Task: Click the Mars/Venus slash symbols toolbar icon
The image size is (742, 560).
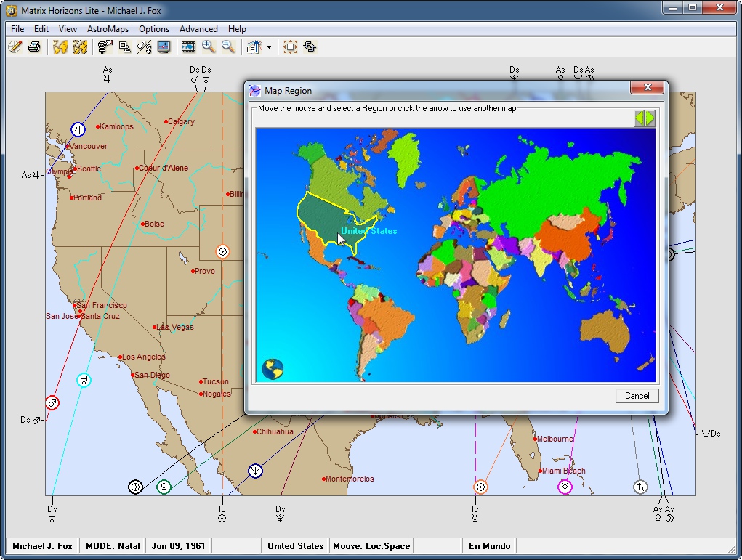Action: [x=144, y=46]
